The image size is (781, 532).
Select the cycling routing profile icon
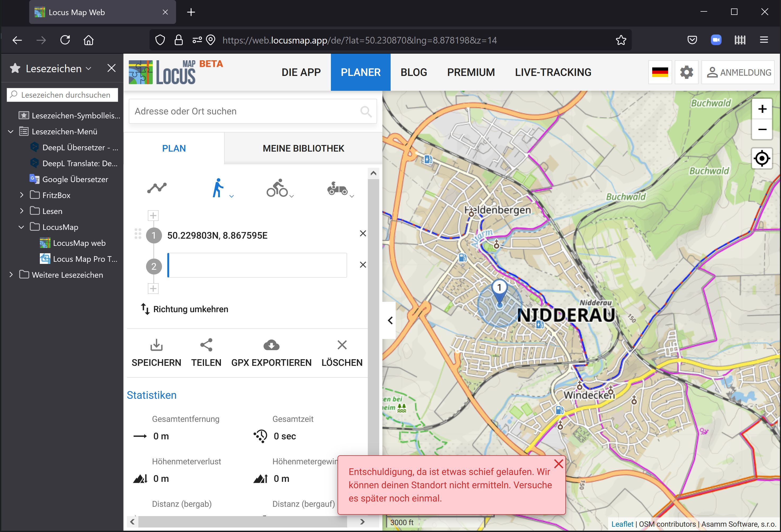(277, 188)
